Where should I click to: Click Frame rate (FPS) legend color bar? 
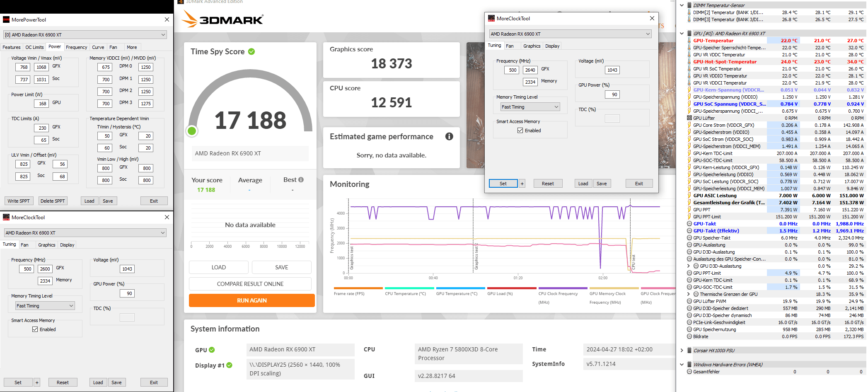click(358, 288)
